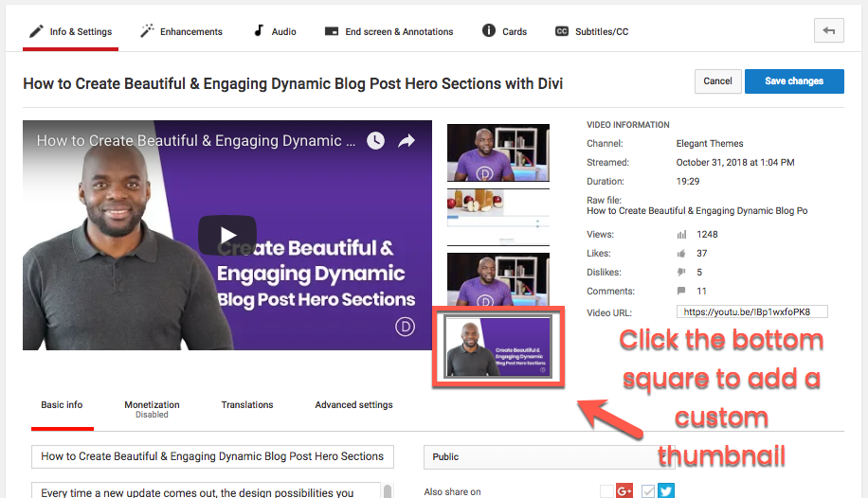Viewport: 868px width, 498px height.
Task: Click the raw file name text
Action: pos(696,211)
